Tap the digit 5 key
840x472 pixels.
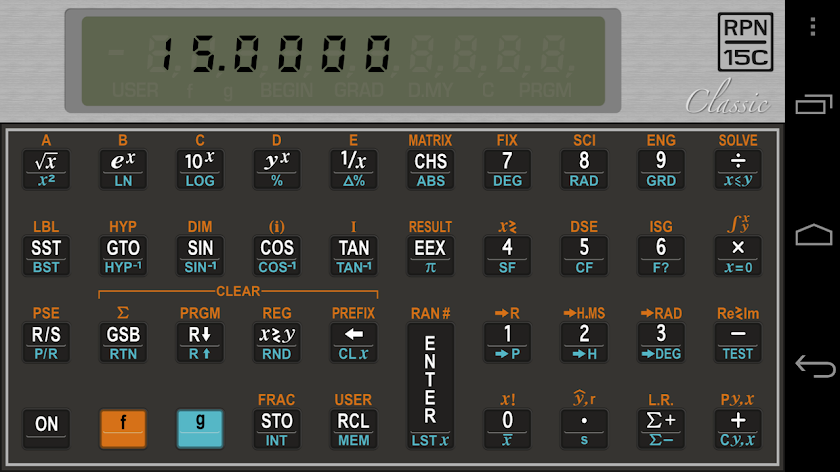pos(584,256)
